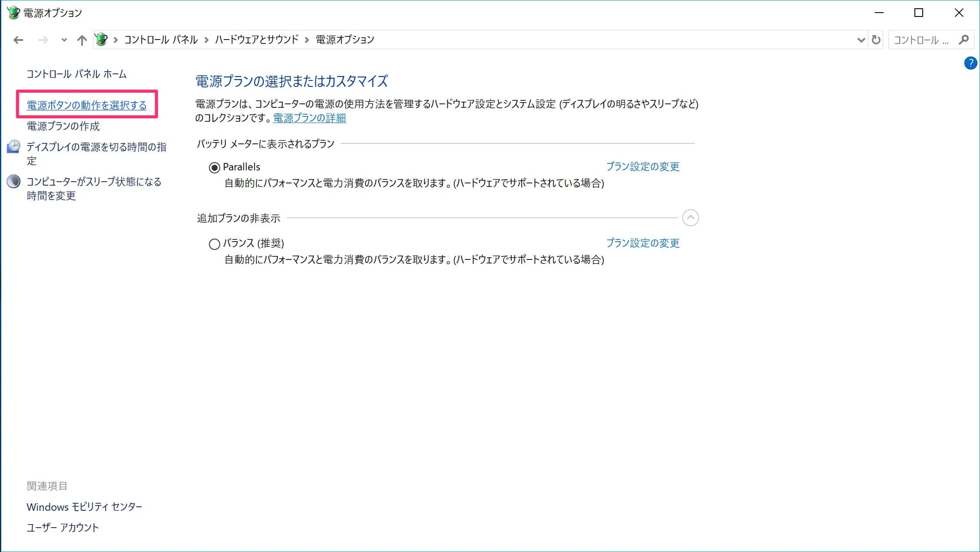Image resolution: width=980 pixels, height=552 pixels.
Task: Click the forward navigation arrow
Action: (x=43, y=40)
